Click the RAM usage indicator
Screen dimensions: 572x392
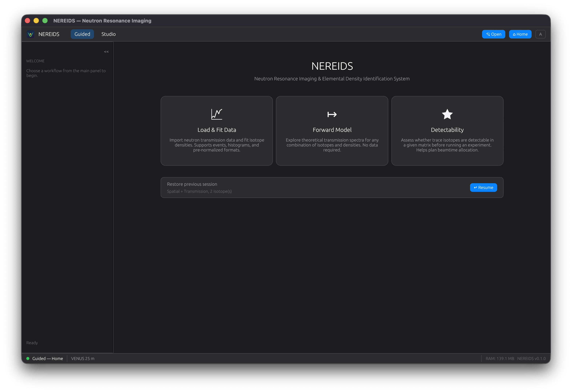(x=500, y=358)
